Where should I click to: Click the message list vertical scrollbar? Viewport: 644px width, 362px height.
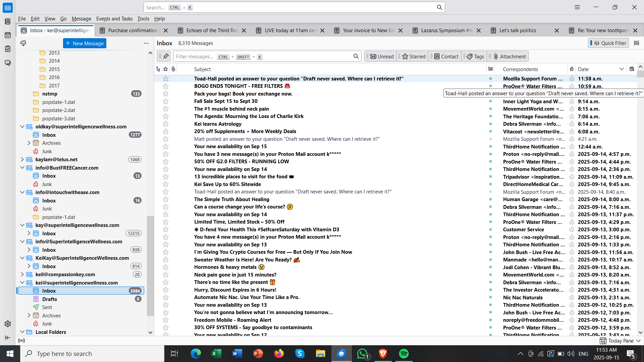[640, 74]
